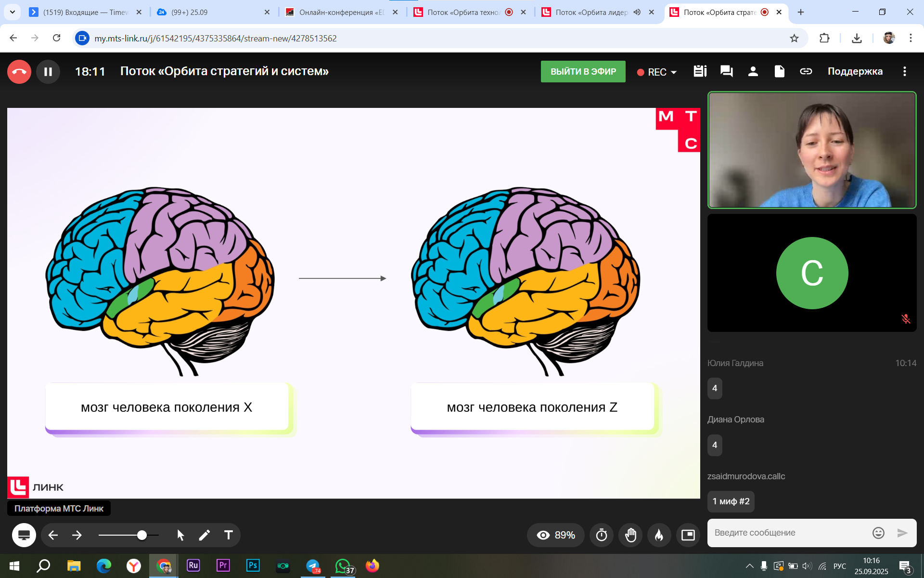This screenshot has height=578, width=924.
Task: Toggle picture-in-picture layout button
Action: (688, 535)
